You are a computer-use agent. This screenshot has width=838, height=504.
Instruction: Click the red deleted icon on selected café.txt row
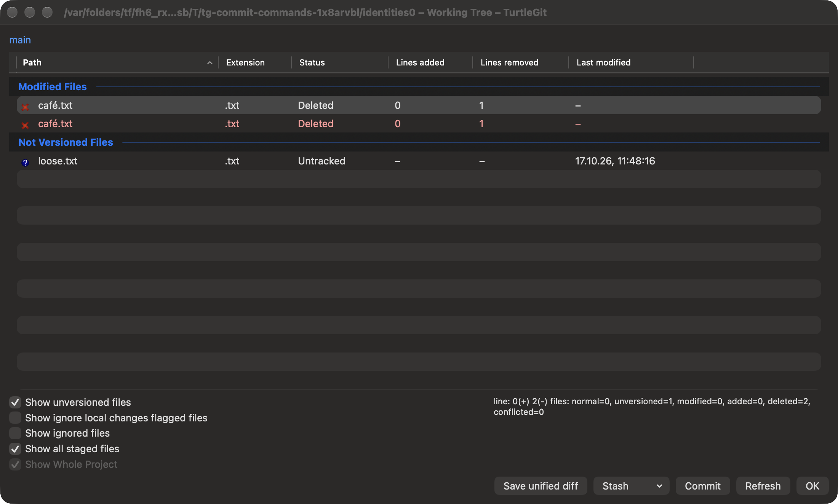point(25,107)
